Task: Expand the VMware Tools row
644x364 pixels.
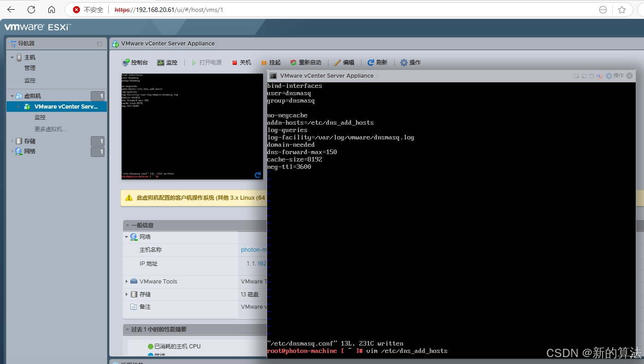Action: point(127,281)
